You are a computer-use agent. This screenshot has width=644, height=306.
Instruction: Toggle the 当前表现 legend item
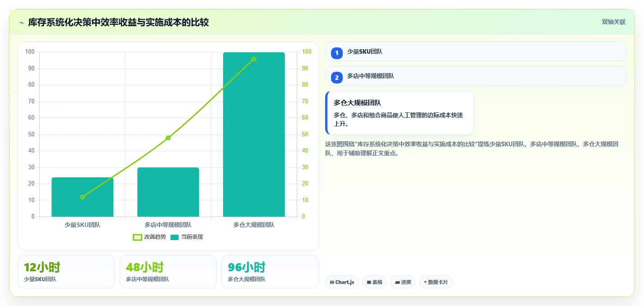[187, 237]
